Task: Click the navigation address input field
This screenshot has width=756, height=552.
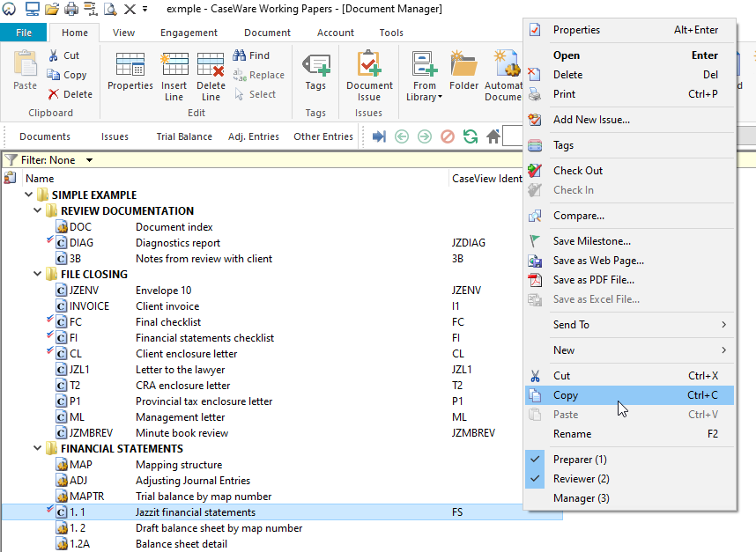Action: (x=513, y=136)
